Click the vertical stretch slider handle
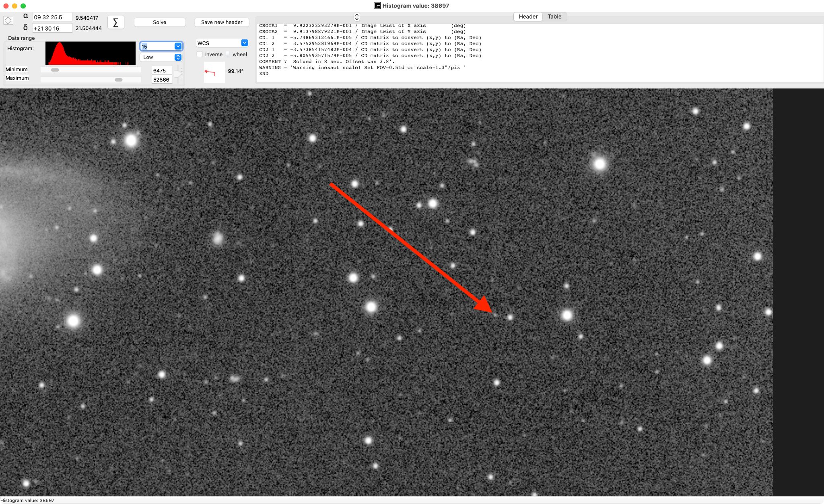This screenshot has width=824, height=504. coord(177,75)
